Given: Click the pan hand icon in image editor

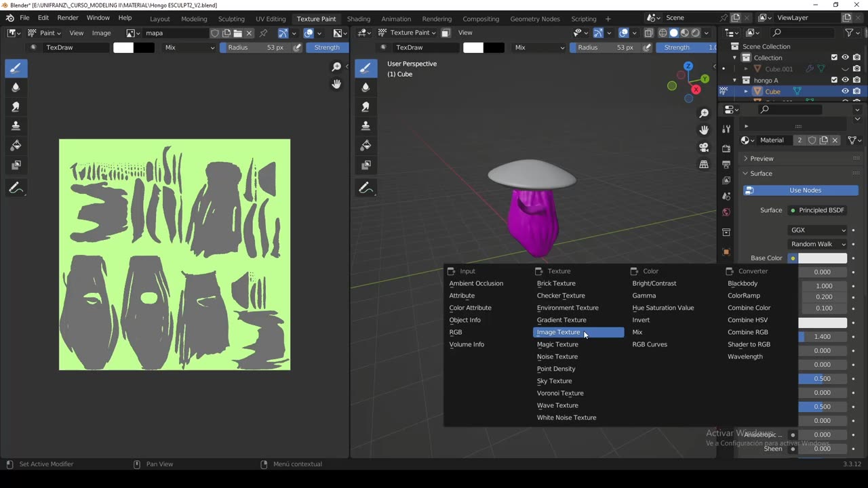Looking at the screenshot, I should tap(336, 84).
